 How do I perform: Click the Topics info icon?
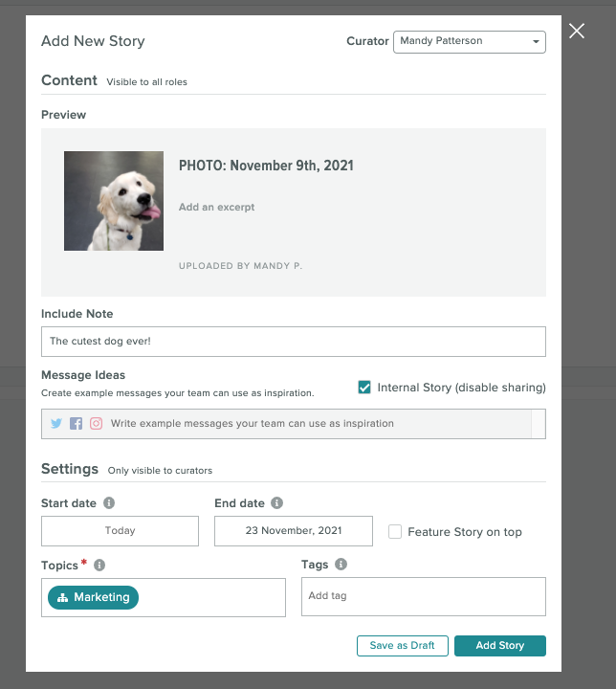coord(99,566)
